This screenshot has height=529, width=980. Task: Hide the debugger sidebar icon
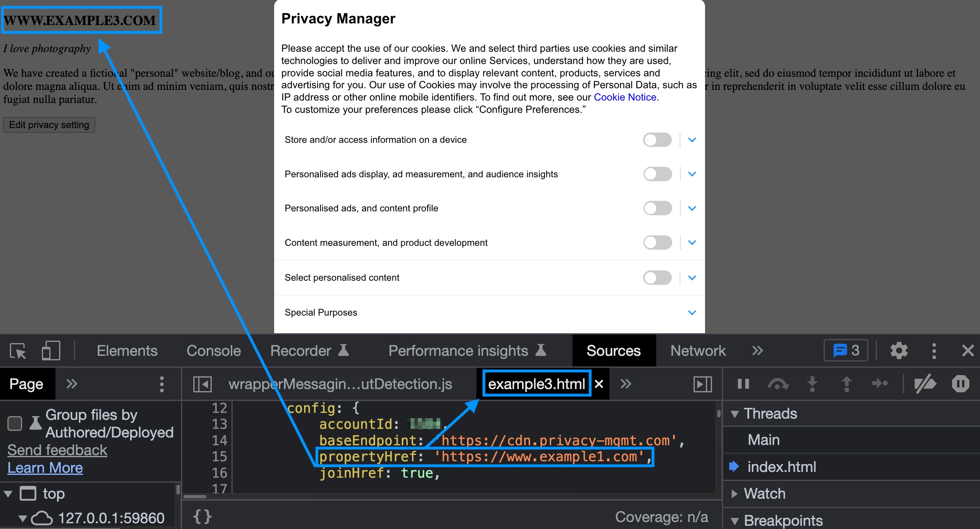(x=703, y=384)
